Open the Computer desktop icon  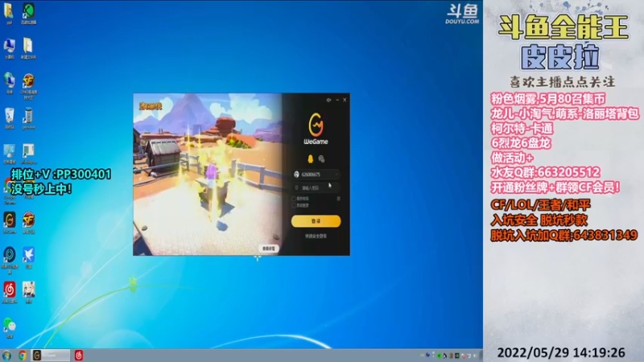9,48
